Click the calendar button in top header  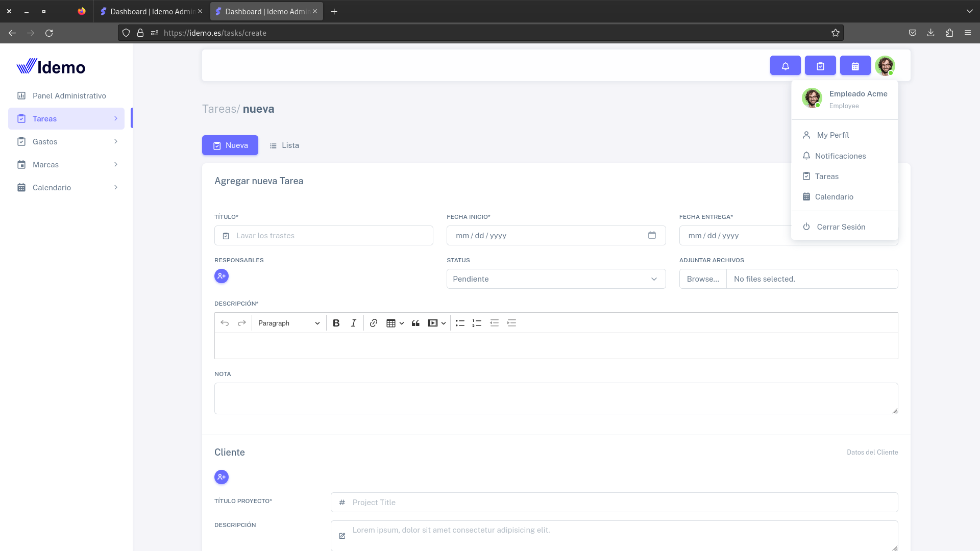[855, 66]
